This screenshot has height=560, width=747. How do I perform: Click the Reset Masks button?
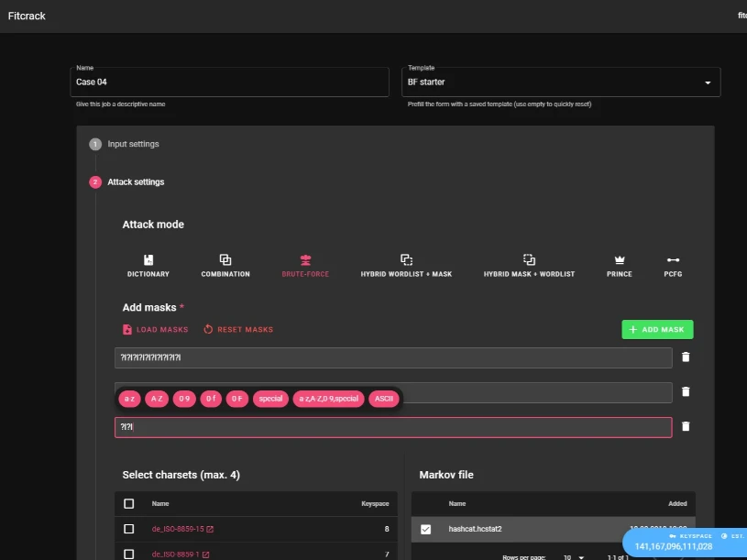click(x=238, y=329)
